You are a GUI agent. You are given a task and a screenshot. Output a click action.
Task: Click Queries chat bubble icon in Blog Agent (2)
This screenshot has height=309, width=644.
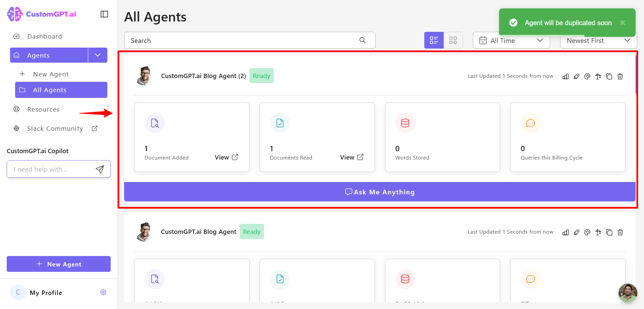[x=531, y=123]
